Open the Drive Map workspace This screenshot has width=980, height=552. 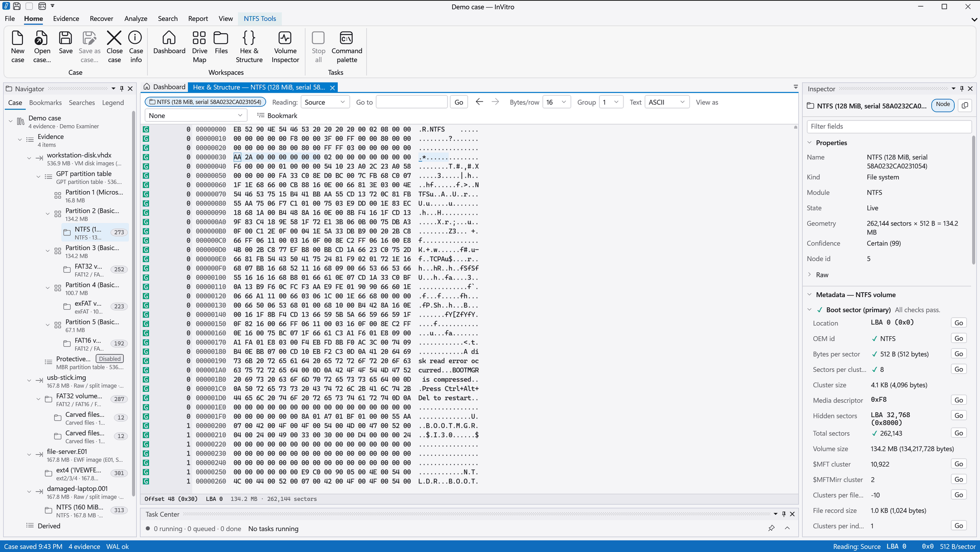(x=199, y=47)
